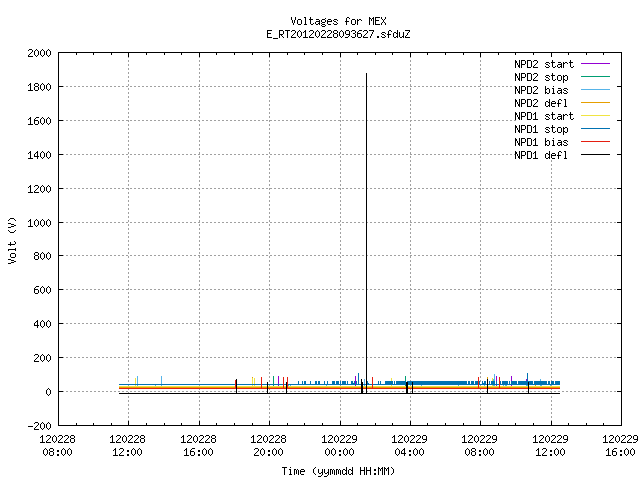The width and height of the screenshot is (640, 480).
Task: Select the 'NPD1 stop' legend label
Action: (x=541, y=129)
